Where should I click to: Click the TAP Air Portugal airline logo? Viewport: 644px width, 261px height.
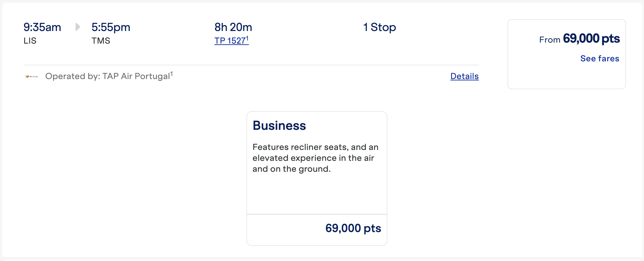point(31,76)
